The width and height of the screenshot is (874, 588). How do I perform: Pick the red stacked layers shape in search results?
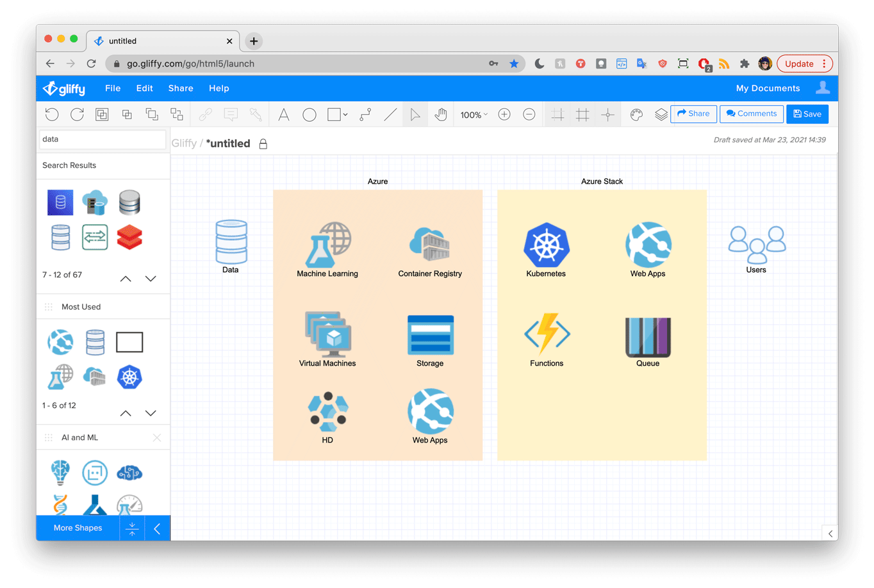tap(129, 238)
